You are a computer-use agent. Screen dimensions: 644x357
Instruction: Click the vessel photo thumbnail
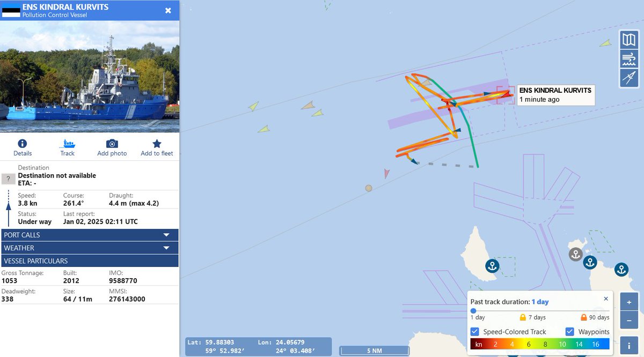[x=90, y=77]
